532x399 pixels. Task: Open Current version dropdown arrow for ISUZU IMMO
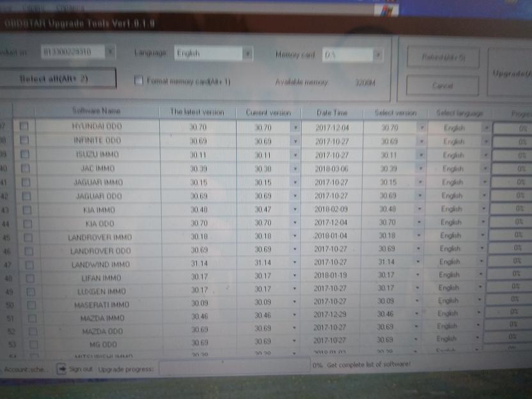click(x=295, y=155)
